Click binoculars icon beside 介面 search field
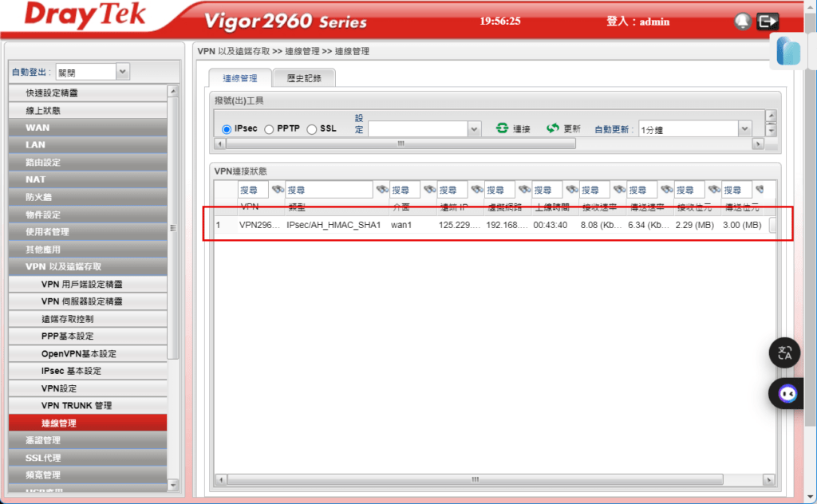Viewport: 817px width, 504px height. (429, 190)
